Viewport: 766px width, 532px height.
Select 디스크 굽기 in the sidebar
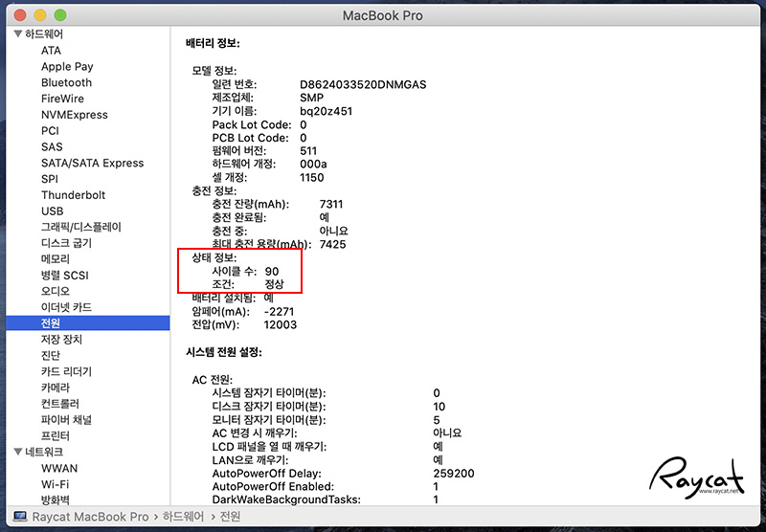66,243
